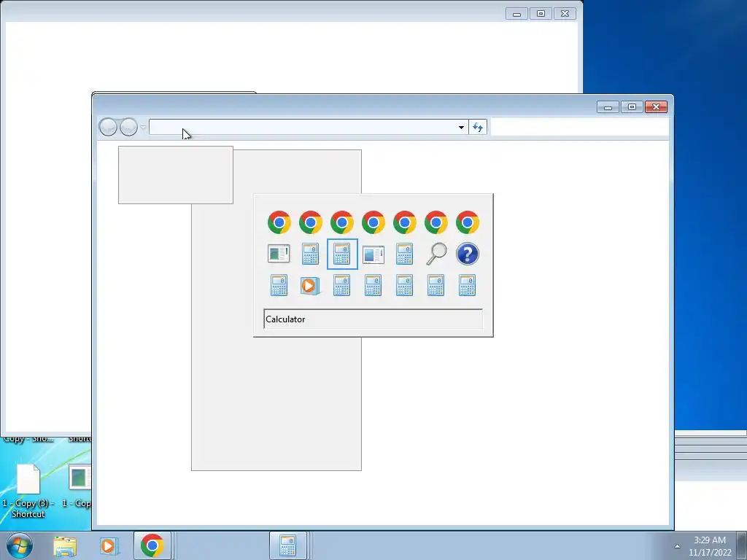Open Windows Explorer from the taskbar
The width and height of the screenshot is (747, 560).
65,545
